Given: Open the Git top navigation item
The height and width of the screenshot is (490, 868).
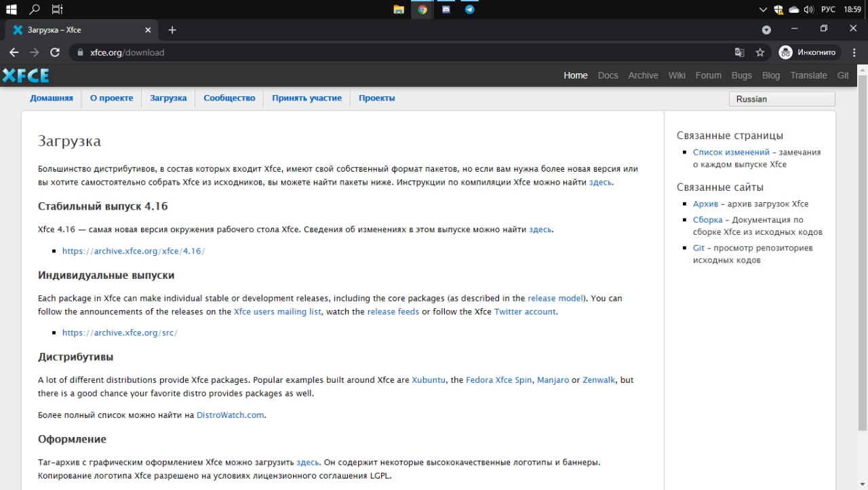Looking at the screenshot, I should tap(843, 75).
